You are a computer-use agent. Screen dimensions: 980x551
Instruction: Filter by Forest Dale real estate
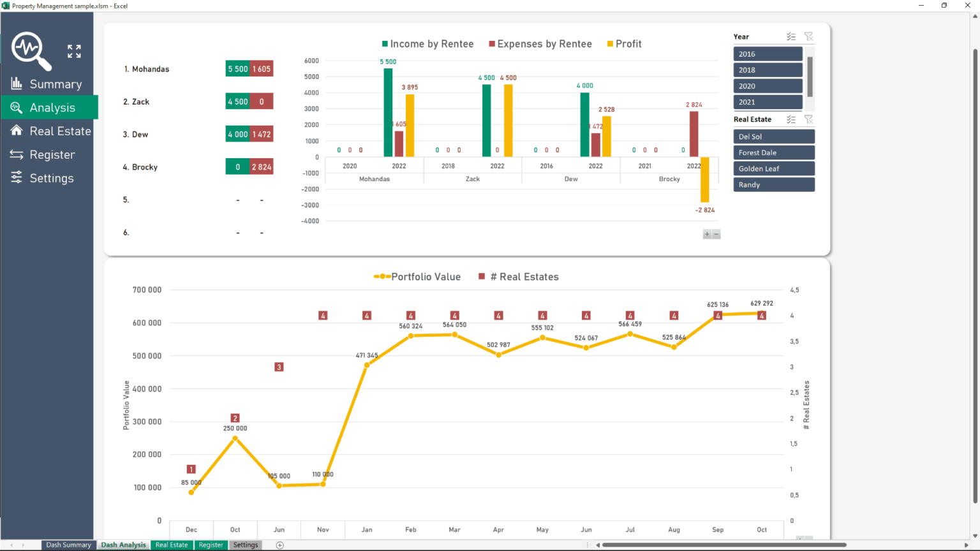[773, 153]
